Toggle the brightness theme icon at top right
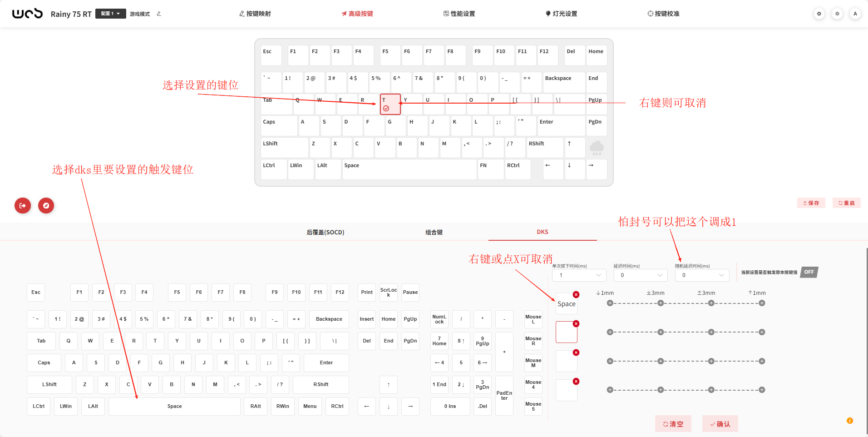Screen dimensions: 868x437 (x=837, y=14)
